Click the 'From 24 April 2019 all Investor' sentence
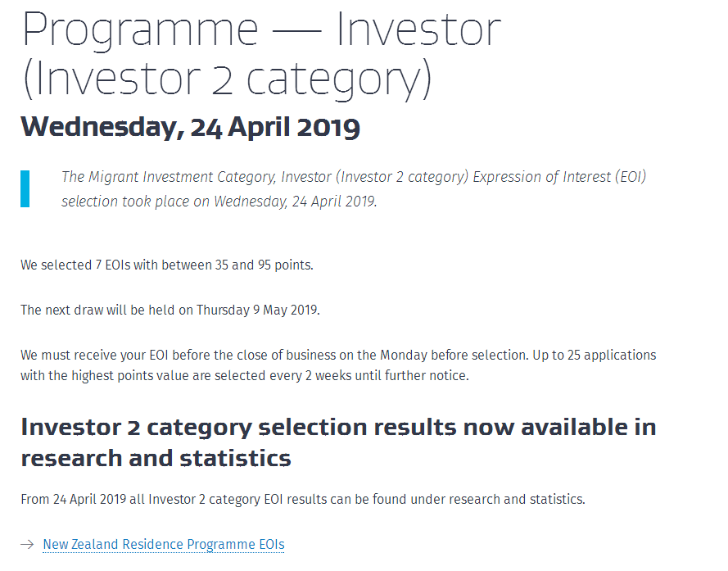Screen dimensions: 728x571 (x=303, y=499)
